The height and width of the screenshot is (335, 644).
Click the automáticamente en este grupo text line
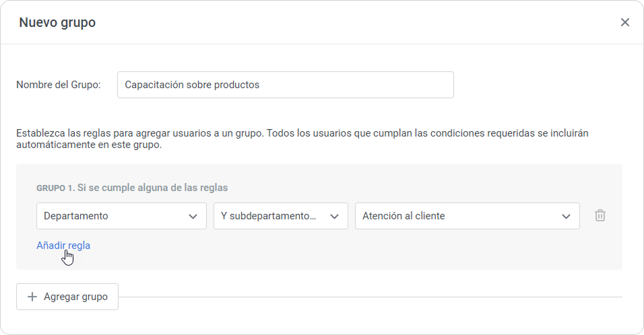tap(89, 145)
